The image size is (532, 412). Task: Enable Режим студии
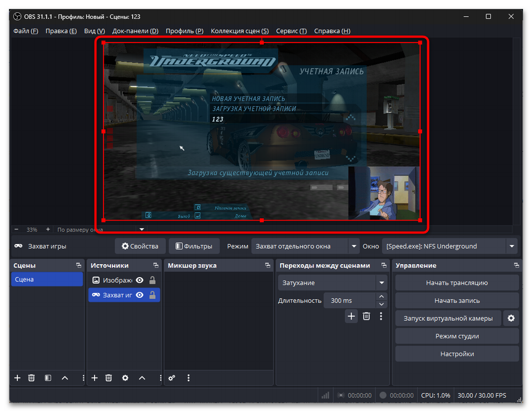click(456, 336)
